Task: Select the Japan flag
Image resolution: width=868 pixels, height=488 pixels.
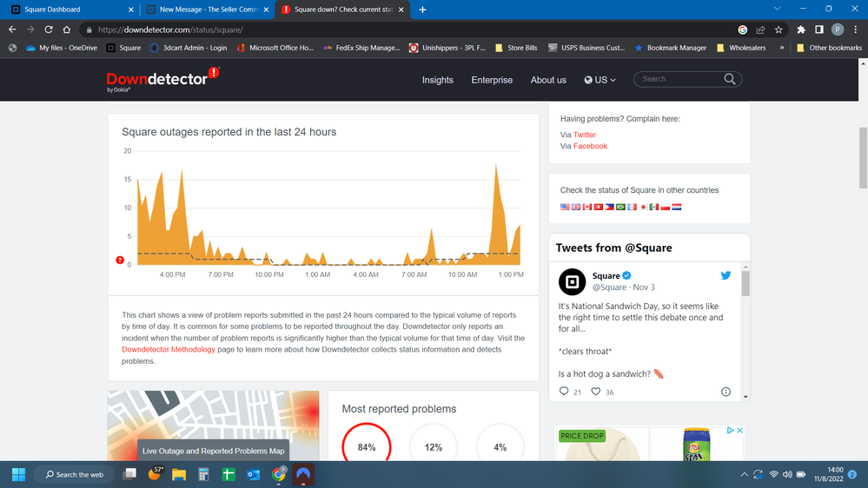Action: pyautogui.click(x=643, y=207)
